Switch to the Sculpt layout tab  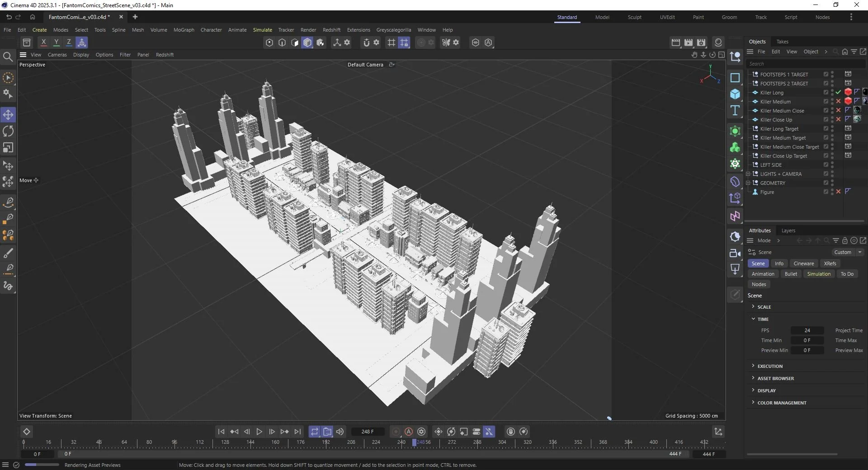(634, 17)
